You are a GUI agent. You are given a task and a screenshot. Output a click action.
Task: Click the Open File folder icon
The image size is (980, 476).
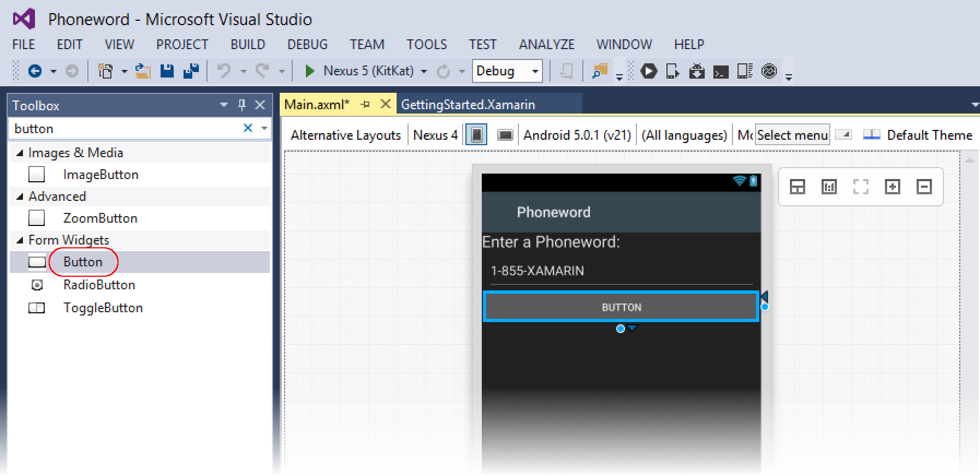(143, 71)
